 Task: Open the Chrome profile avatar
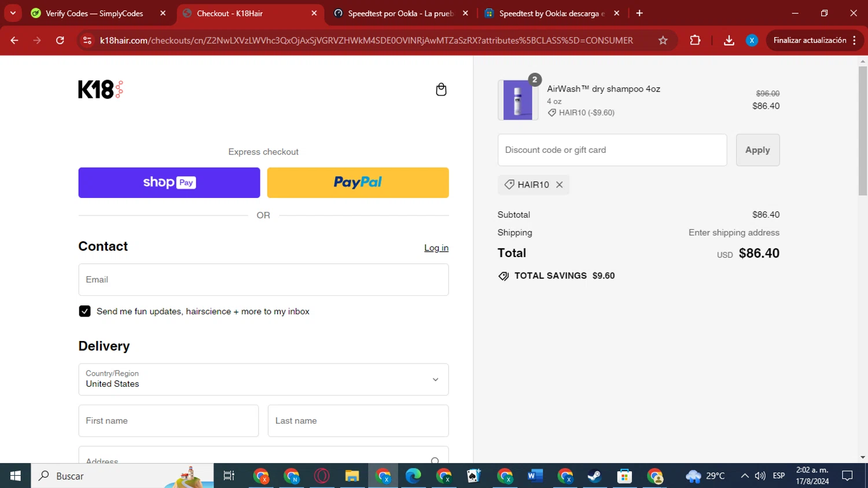tap(752, 41)
